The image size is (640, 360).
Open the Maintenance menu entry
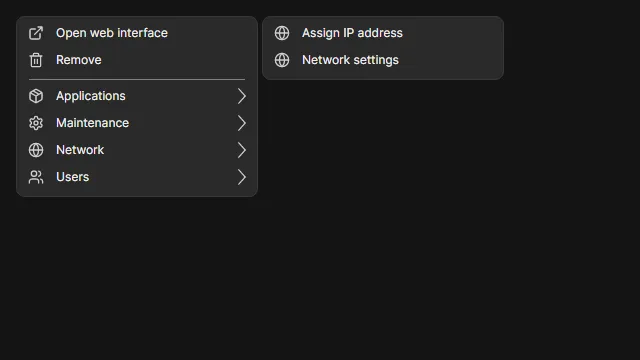[x=137, y=123]
